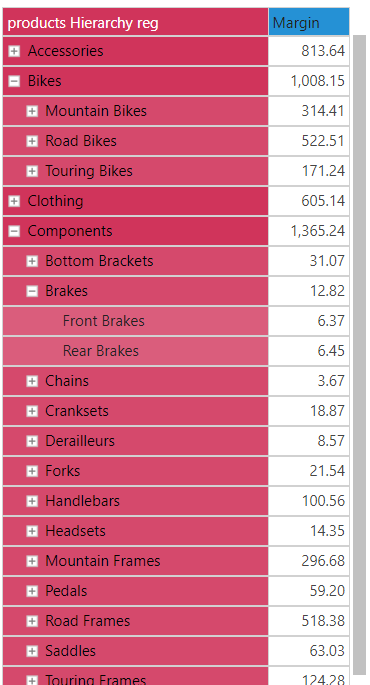Select the Road Frames margin value 518.38

click(x=323, y=621)
